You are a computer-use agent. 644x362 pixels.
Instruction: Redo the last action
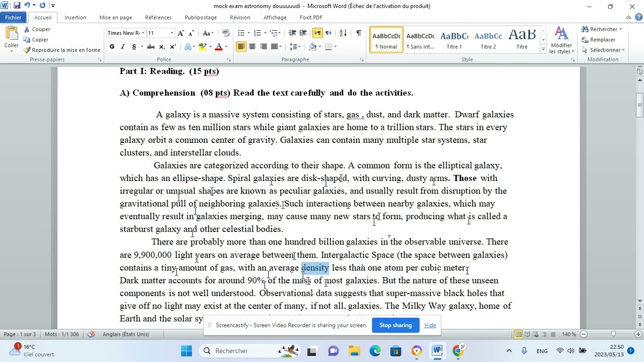[42, 6]
